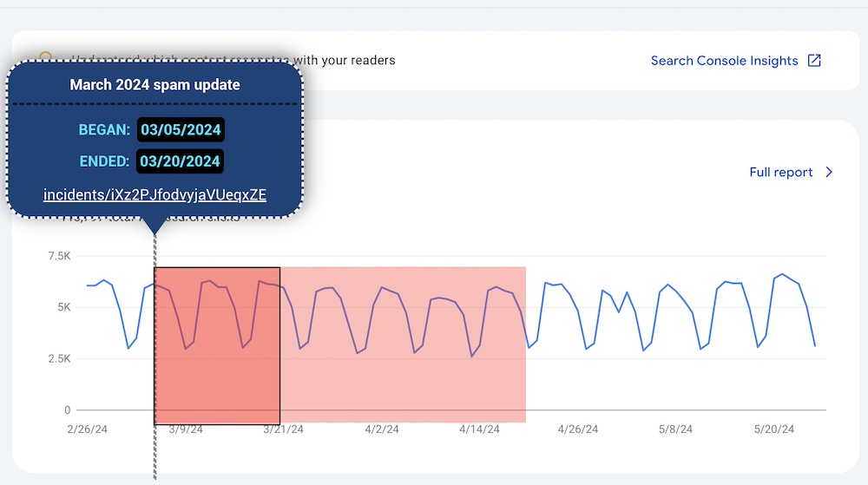The height and width of the screenshot is (485, 868).
Task: Click the 5/8/24 date axis label
Action: pyautogui.click(x=676, y=429)
